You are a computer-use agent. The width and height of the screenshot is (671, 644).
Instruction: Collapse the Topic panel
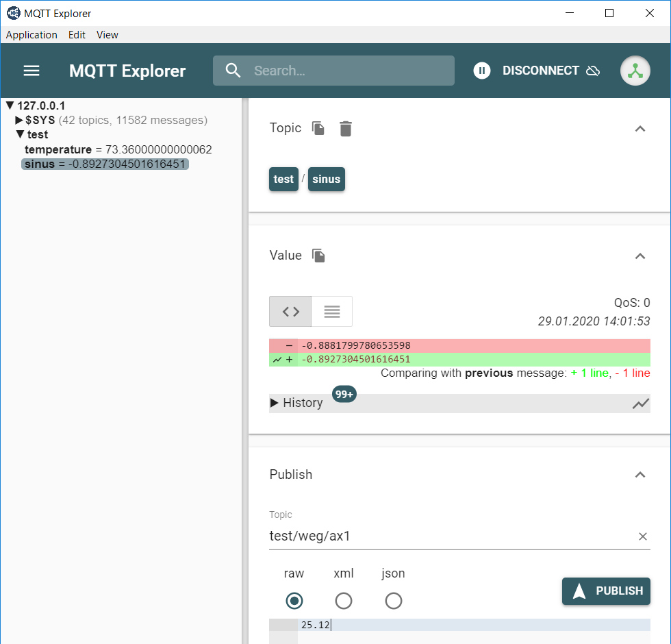point(640,129)
